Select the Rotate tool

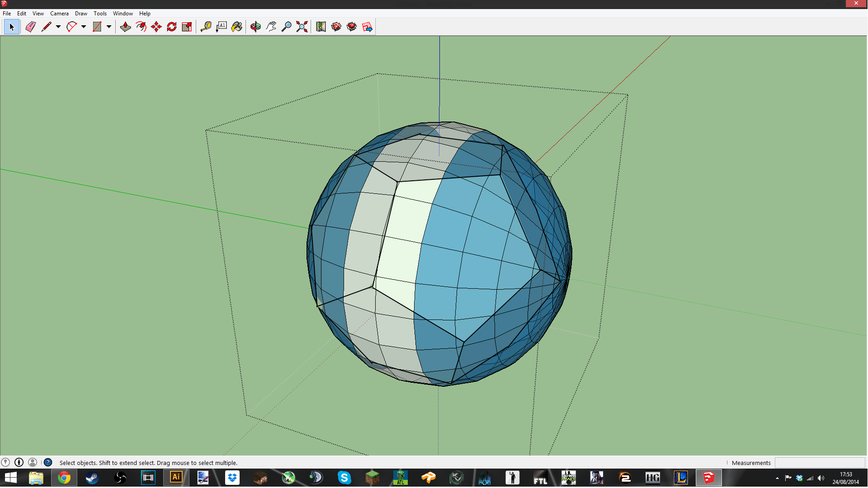[172, 27]
